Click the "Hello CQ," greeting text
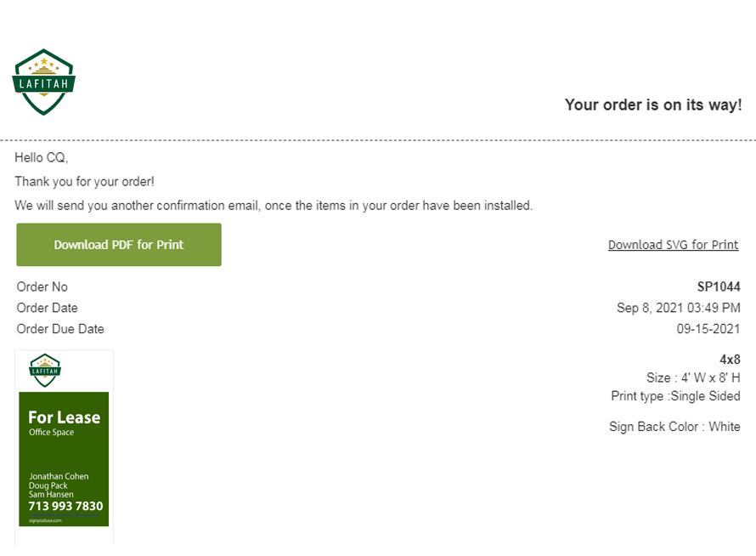Viewport: 756px width, 556px height. (41, 157)
